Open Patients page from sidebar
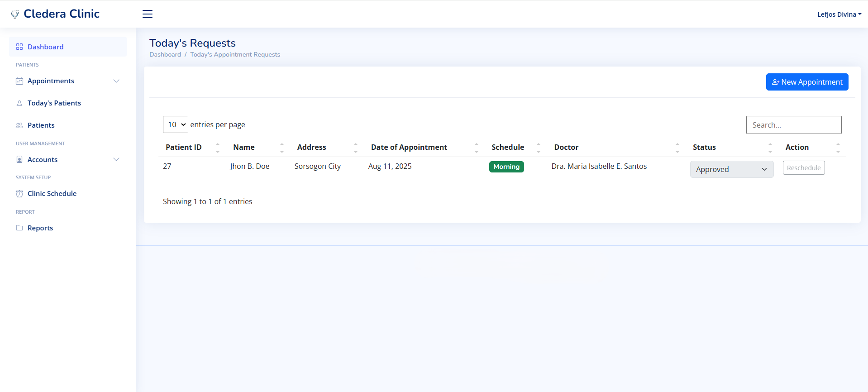Image resolution: width=868 pixels, height=392 pixels. tap(41, 125)
